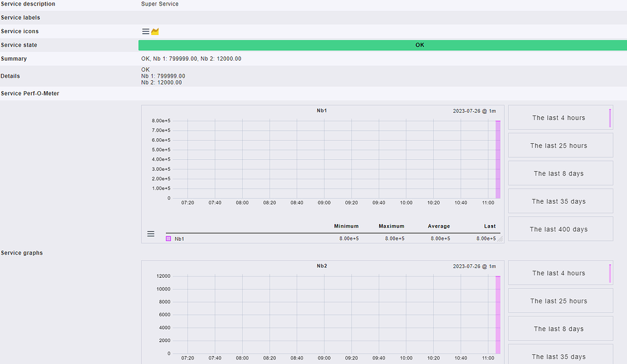The width and height of the screenshot is (627, 364).
Task: Open the Nb1 graph's hamburger menu icon
Action: click(151, 234)
